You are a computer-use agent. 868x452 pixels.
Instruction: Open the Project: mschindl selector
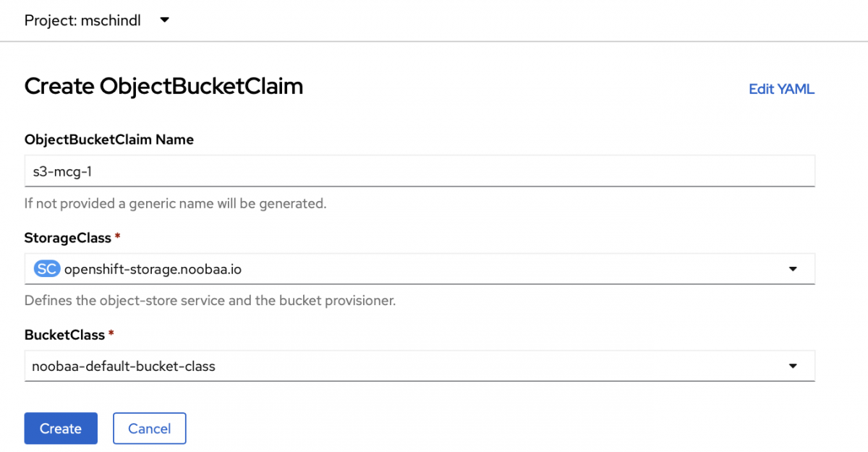94,20
